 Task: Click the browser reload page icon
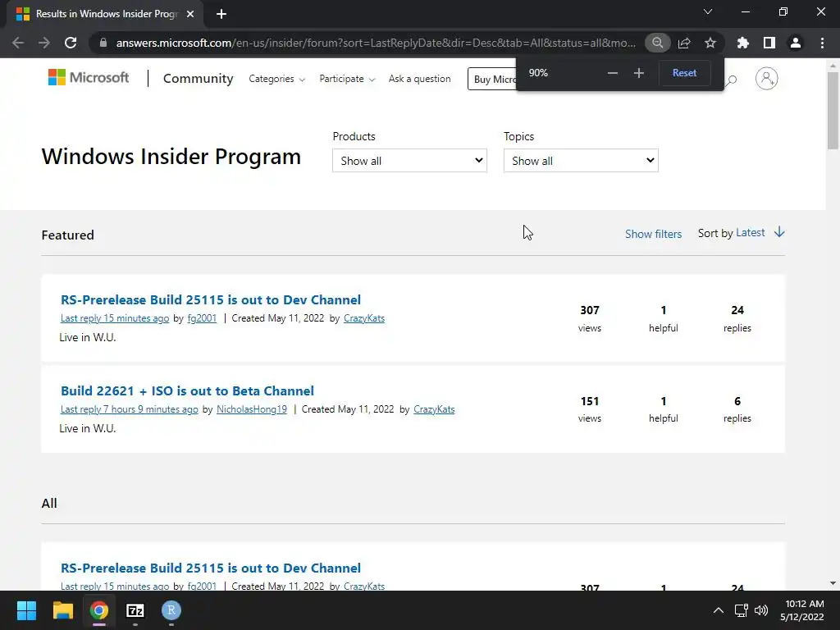pos(71,43)
